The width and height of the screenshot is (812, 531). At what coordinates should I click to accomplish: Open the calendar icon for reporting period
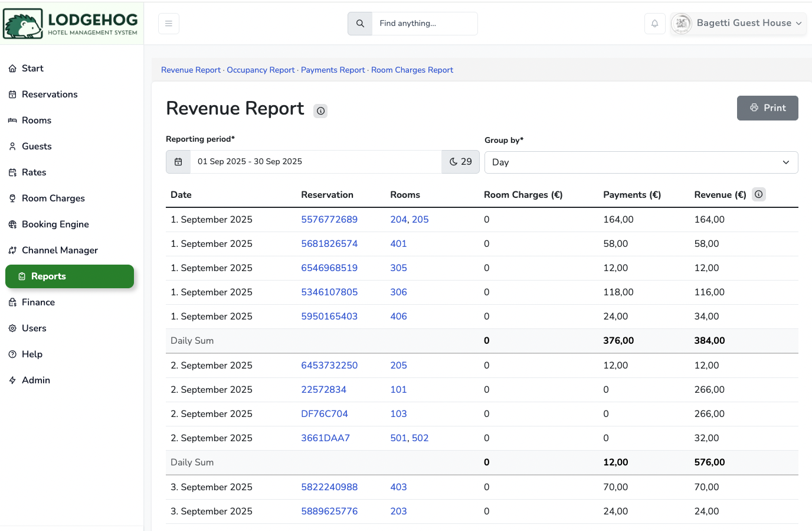point(178,162)
